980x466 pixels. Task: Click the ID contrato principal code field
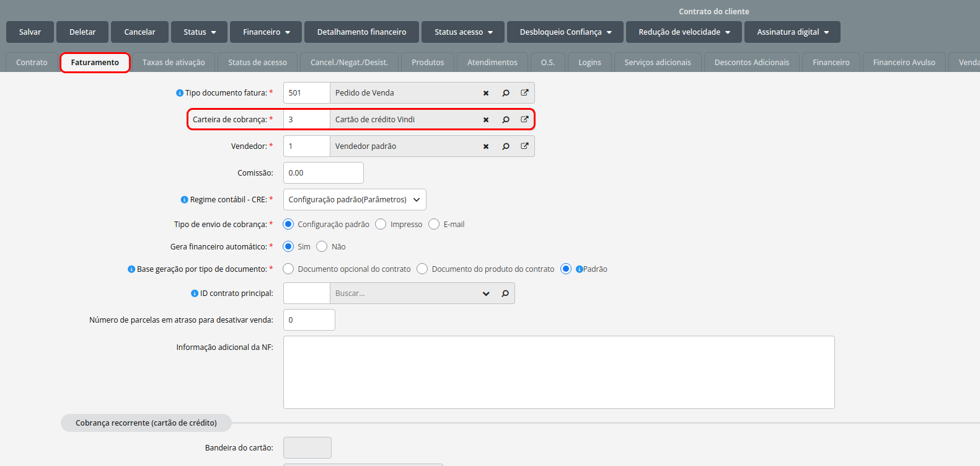pyautogui.click(x=306, y=293)
